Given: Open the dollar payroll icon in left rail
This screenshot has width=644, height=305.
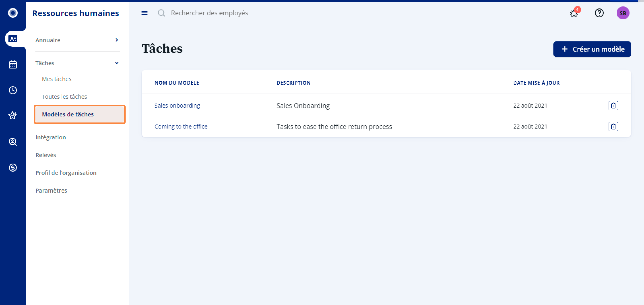Looking at the screenshot, I should (13, 167).
